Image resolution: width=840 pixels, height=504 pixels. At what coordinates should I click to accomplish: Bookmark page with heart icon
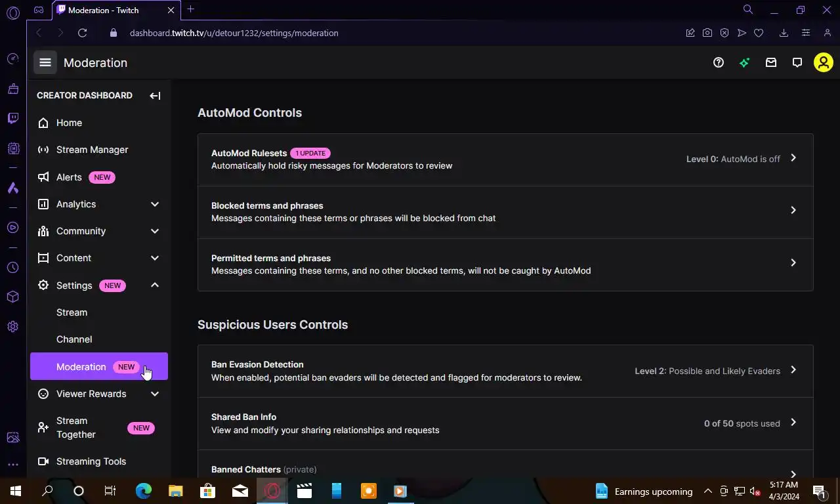(759, 33)
